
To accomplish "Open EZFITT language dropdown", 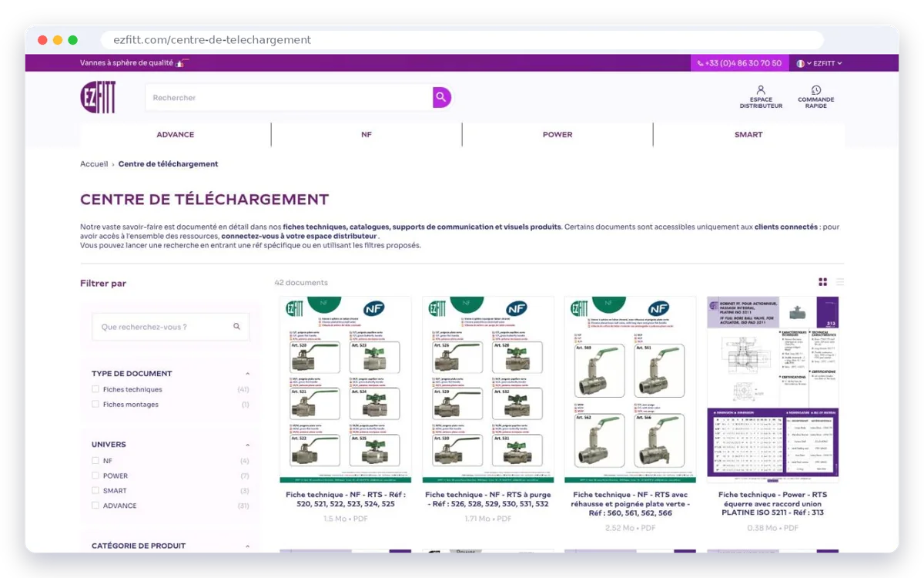I will (828, 63).
